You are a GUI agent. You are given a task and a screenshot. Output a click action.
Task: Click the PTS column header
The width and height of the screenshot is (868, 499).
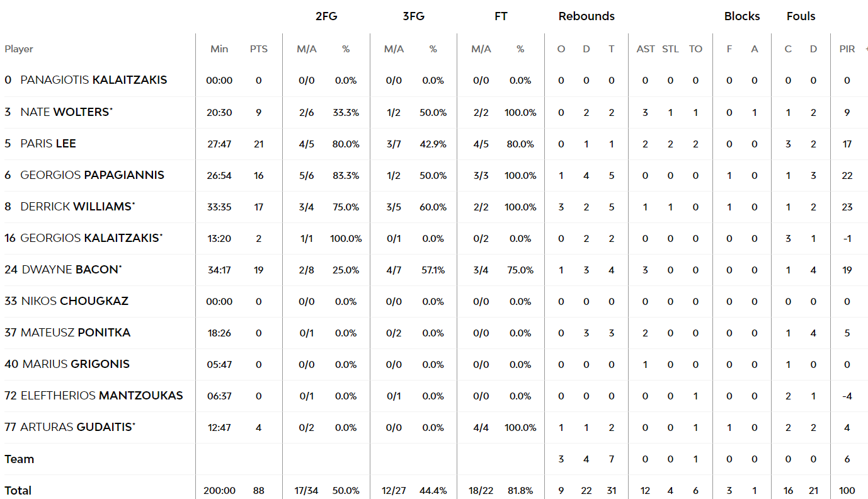(258, 49)
